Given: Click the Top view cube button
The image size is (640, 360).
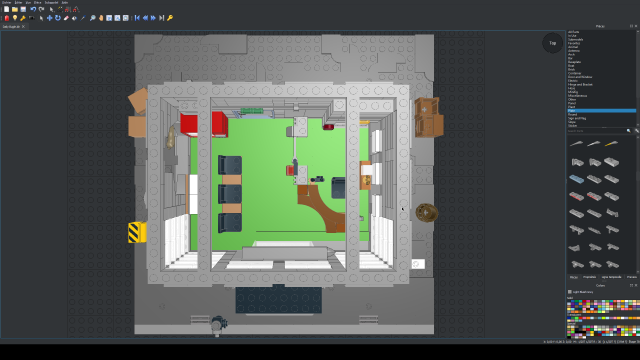Looking at the screenshot, I should [x=553, y=43].
